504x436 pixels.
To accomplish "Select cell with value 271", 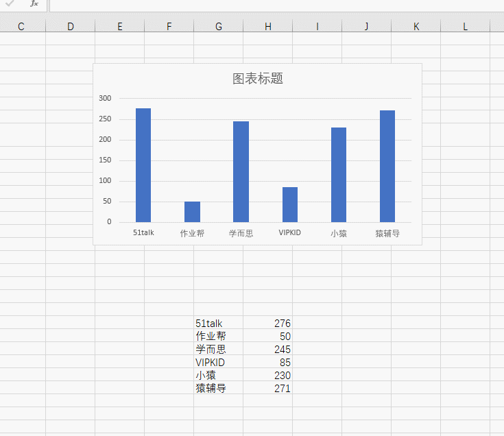I will 267,389.
